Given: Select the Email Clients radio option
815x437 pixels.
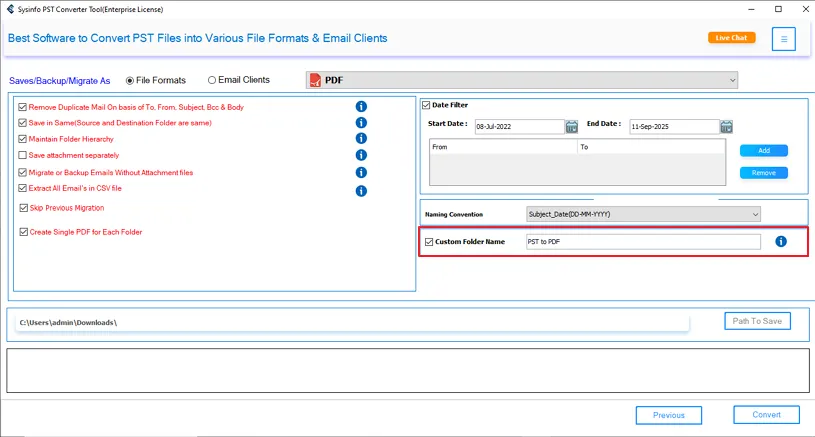Looking at the screenshot, I should coord(212,80).
